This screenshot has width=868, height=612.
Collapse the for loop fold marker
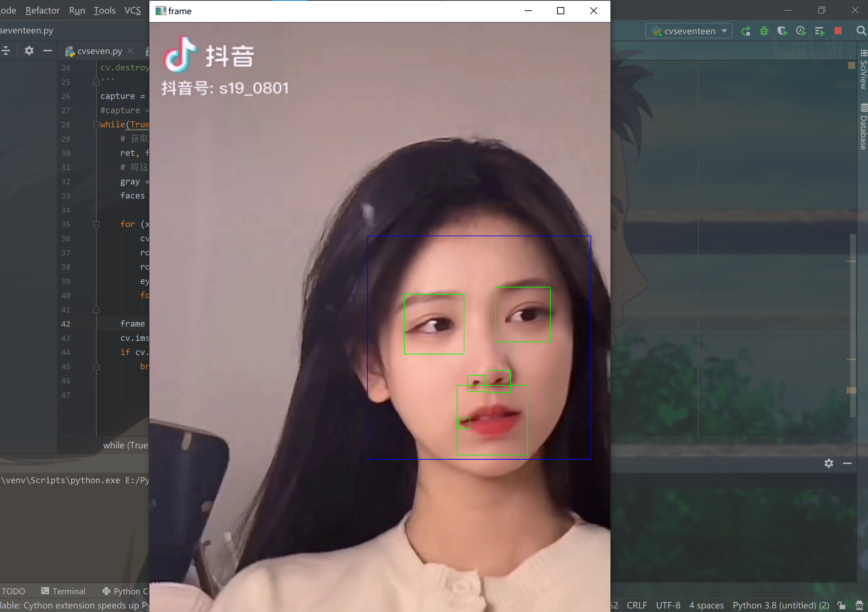pyautogui.click(x=96, y=225)
